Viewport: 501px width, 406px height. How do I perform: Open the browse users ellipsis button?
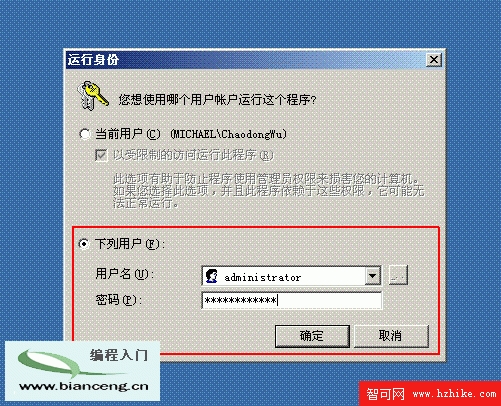tap(398, 275)
